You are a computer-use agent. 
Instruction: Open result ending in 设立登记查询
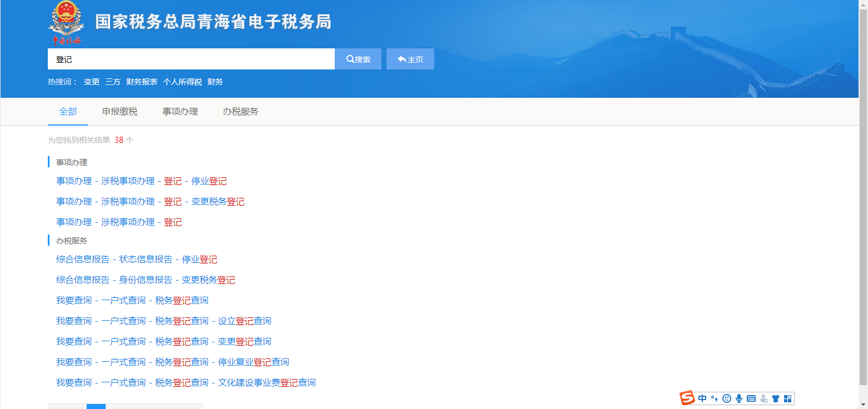(163, 321)
